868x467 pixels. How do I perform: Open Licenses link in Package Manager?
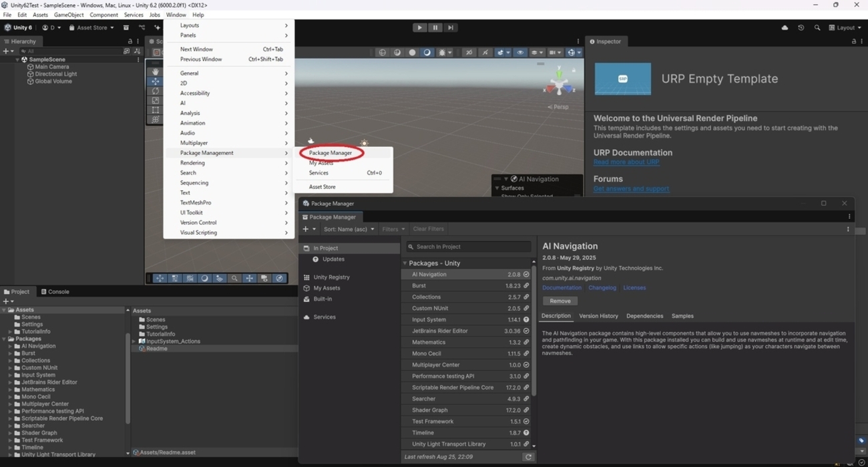(x=634, y=288)
